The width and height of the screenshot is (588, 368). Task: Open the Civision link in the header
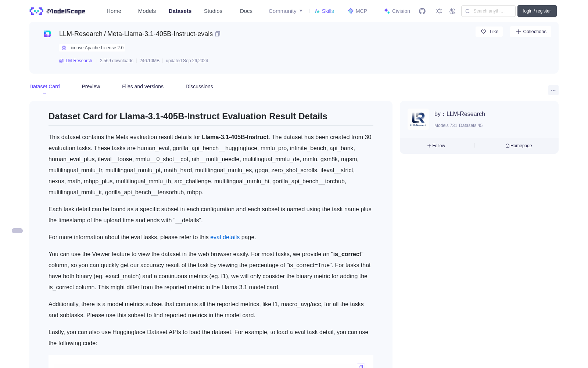coord(397,11)
